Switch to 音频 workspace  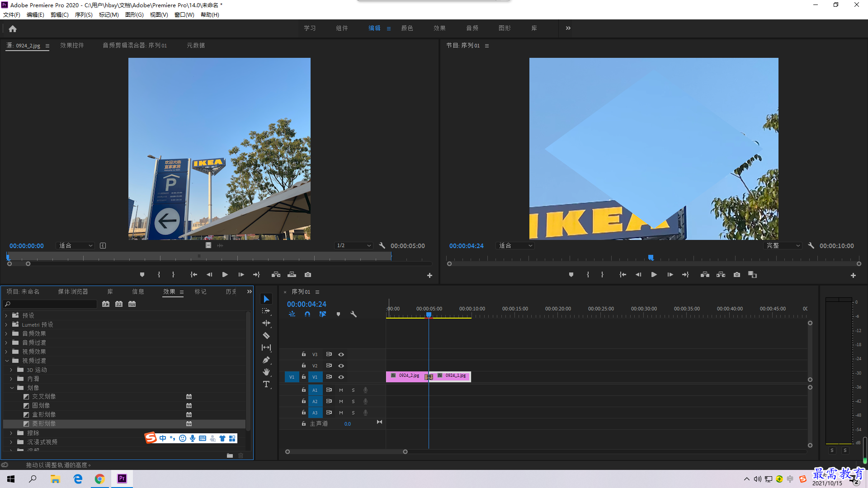point(472,28)
